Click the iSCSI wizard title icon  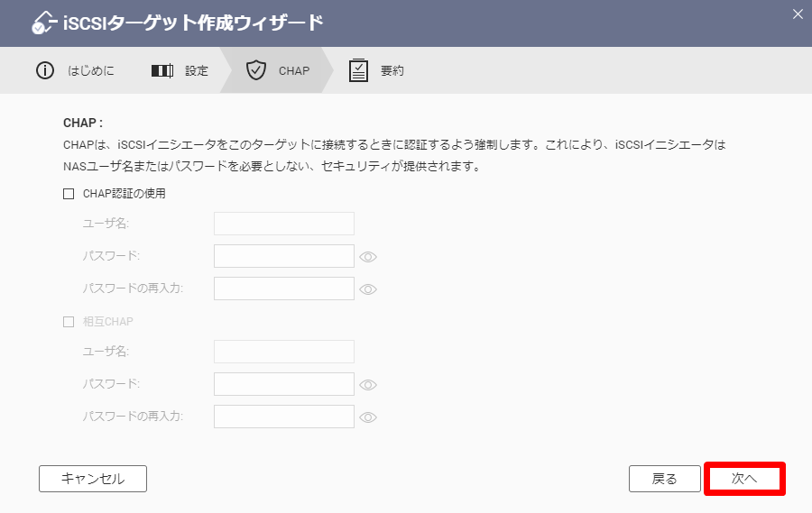click(x=43, y=23)
